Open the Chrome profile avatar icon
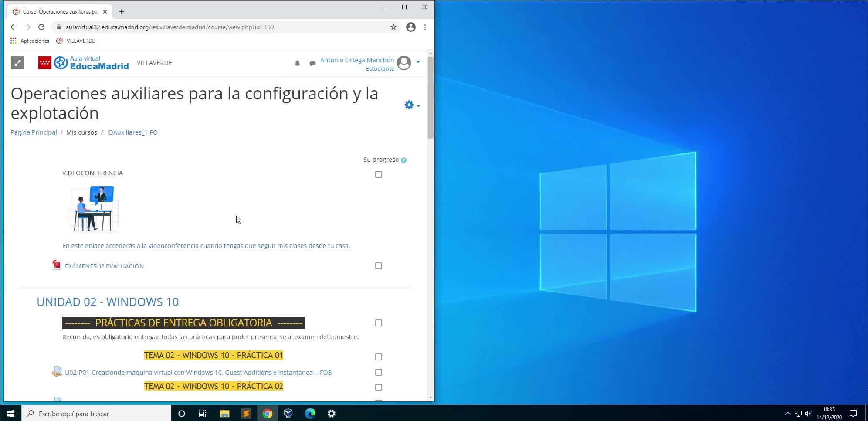Viewport: 868px width, 421px height. 410,27
